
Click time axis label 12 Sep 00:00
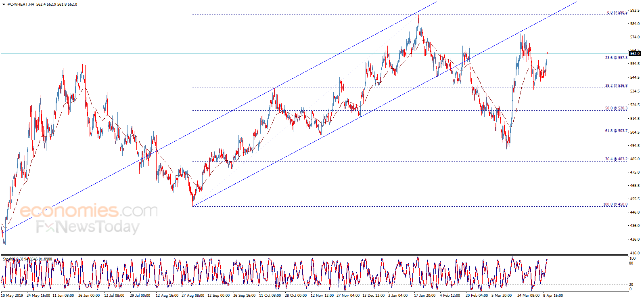pos(218,296)
